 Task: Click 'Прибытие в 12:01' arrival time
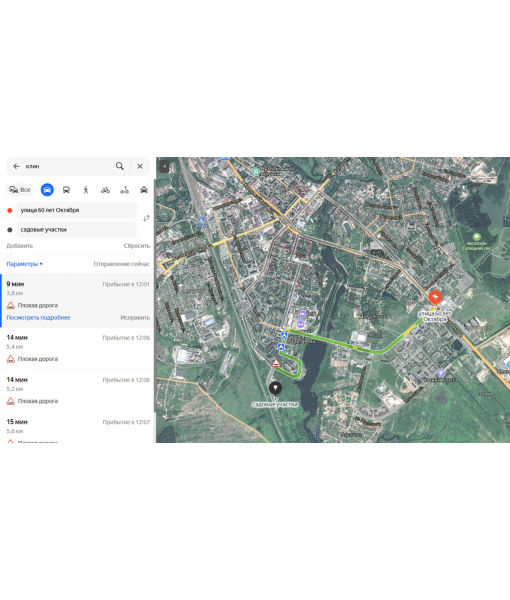[126, 284]
